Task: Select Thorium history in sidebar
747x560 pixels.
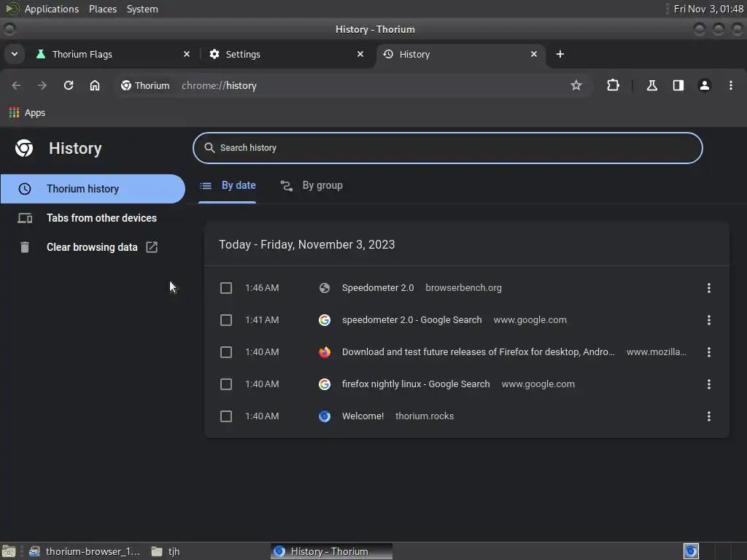Action: point(93,189)
